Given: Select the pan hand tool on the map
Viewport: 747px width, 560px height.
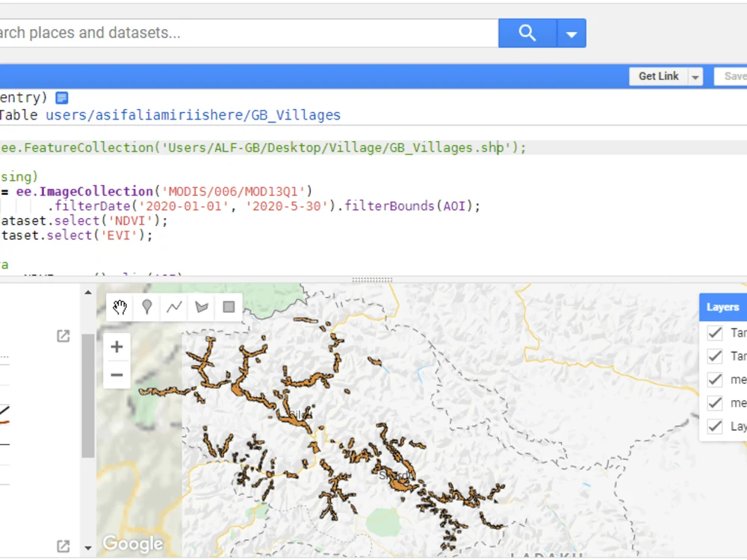Looking at the screenshot, I should tap(120, 307).
